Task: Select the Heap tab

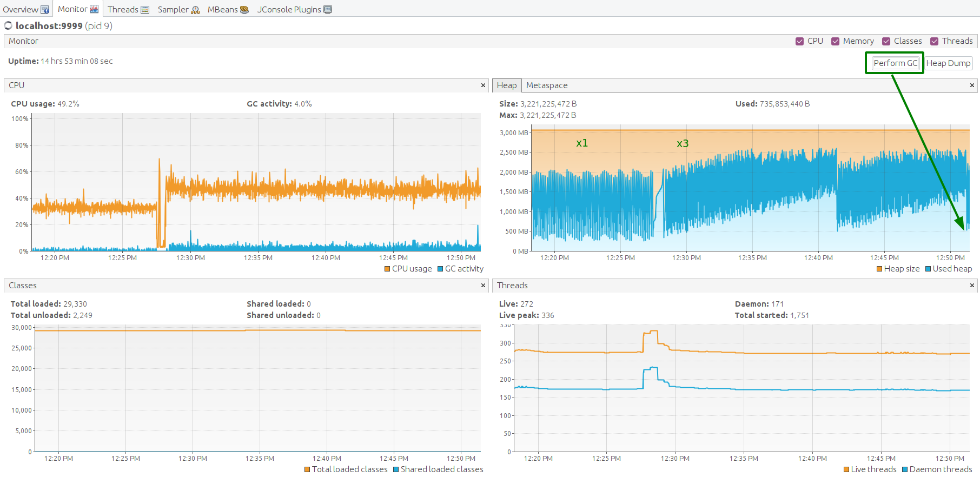Action: (507, 85)
